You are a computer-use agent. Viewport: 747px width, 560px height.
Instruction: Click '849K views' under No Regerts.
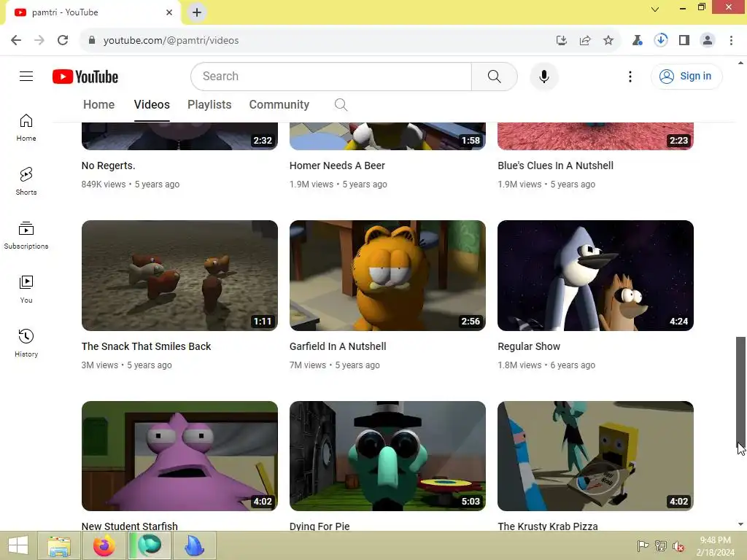(x=104, y=184)
